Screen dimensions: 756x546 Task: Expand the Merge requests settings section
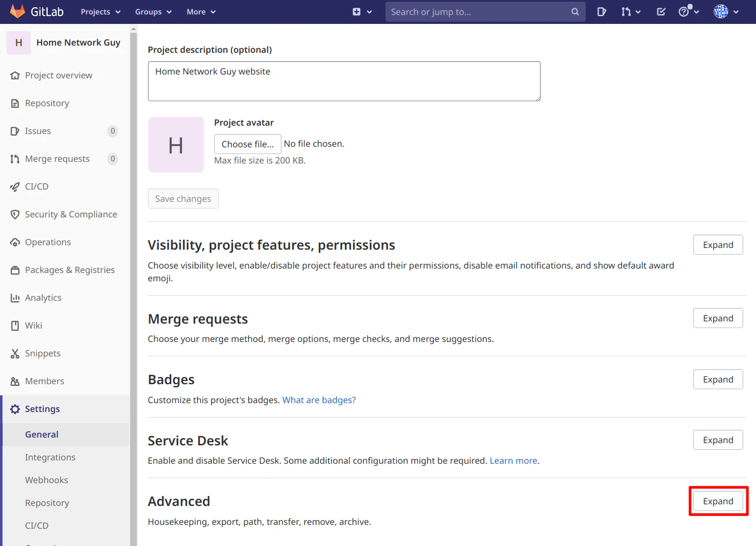(x=718, y=318)
